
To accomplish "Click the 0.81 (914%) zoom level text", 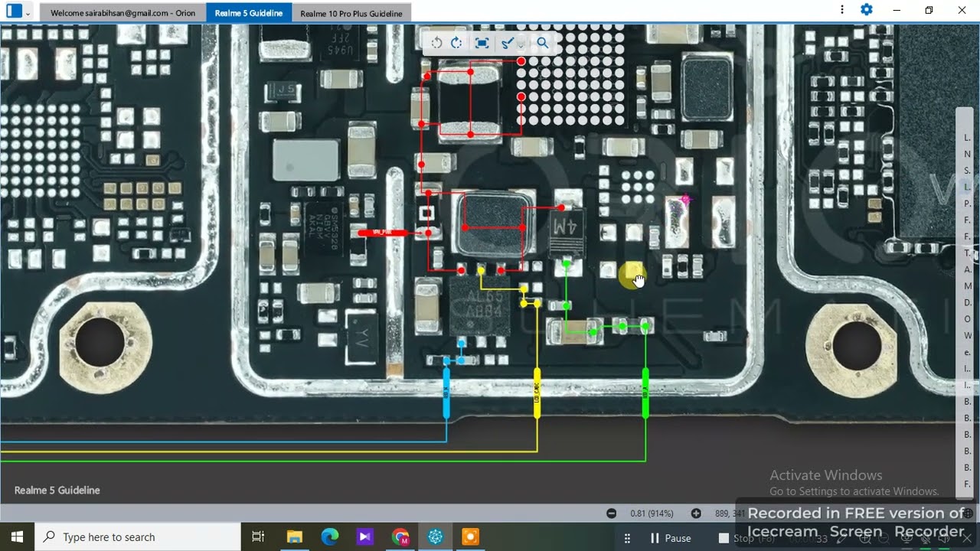I will click(652, 514).
